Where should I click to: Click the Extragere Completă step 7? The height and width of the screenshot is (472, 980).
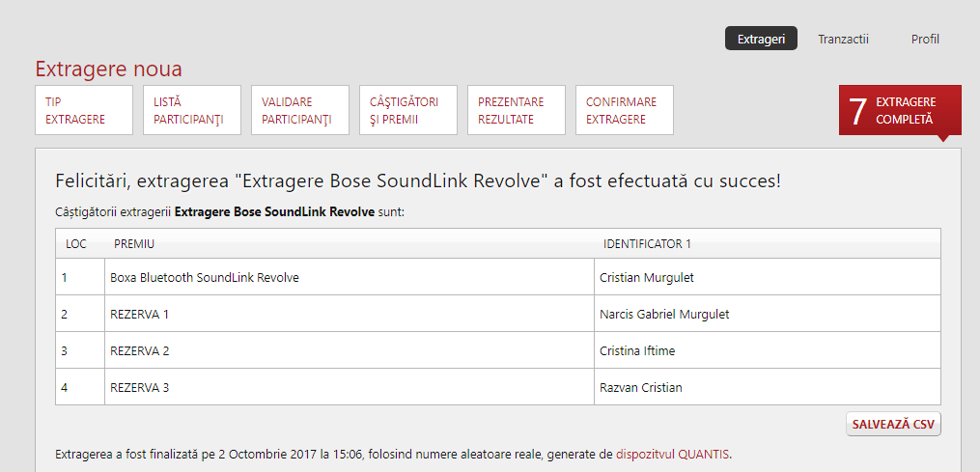[x=900, y=111]
